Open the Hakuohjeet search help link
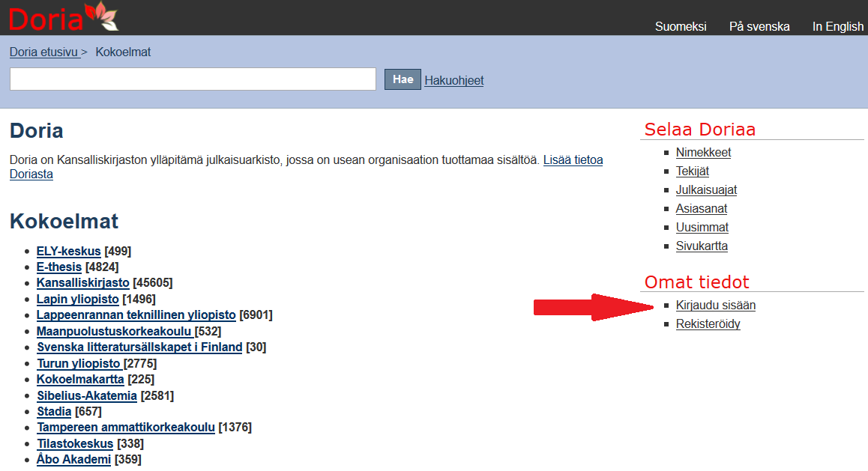This screenshot has width=868, height=471. 454,80
